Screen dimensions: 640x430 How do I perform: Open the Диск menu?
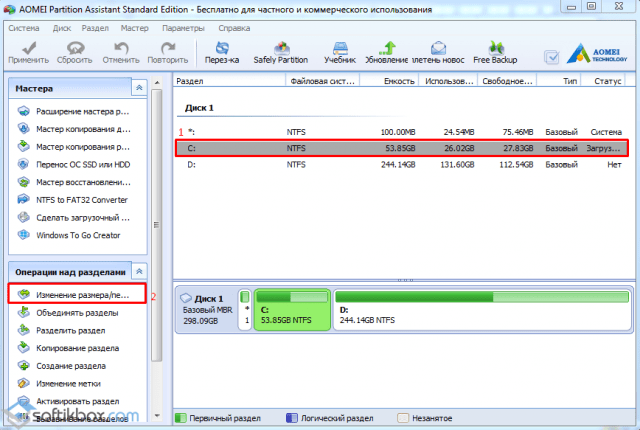62,28
